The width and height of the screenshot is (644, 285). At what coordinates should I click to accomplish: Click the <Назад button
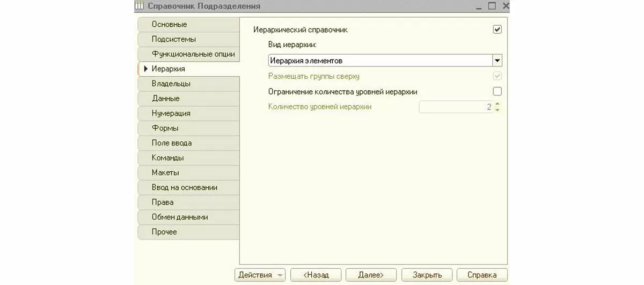(316, 275)
